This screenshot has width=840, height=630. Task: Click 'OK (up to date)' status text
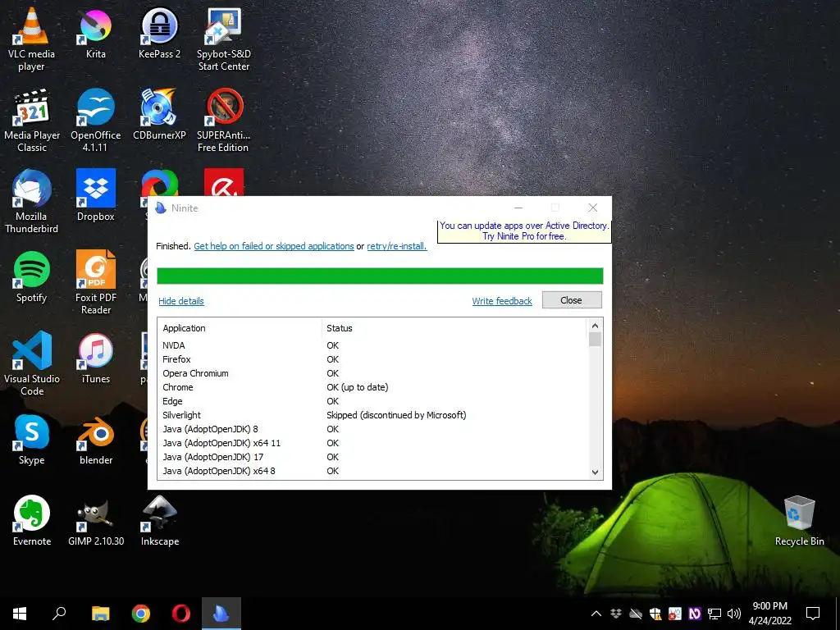click(x=358, y=387)
